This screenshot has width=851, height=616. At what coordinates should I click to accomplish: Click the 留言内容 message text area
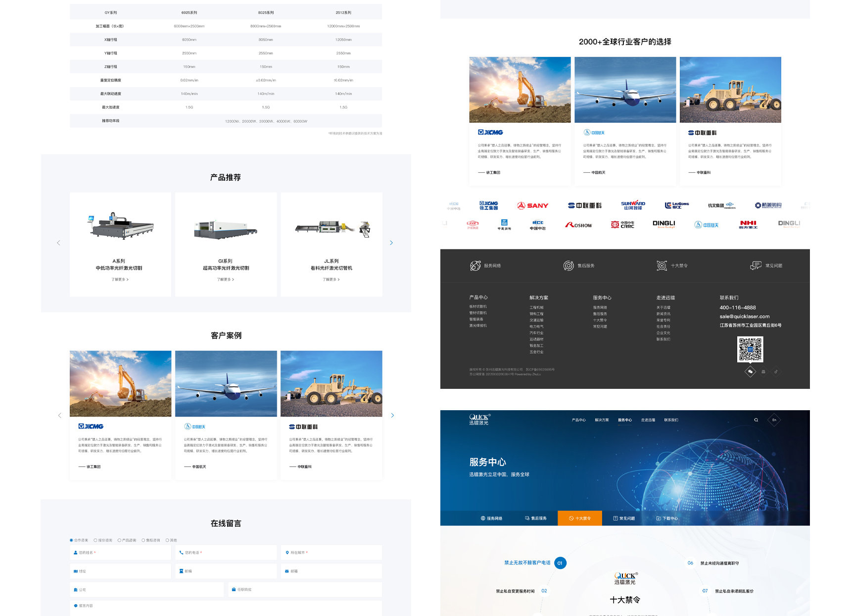[226, 608]
